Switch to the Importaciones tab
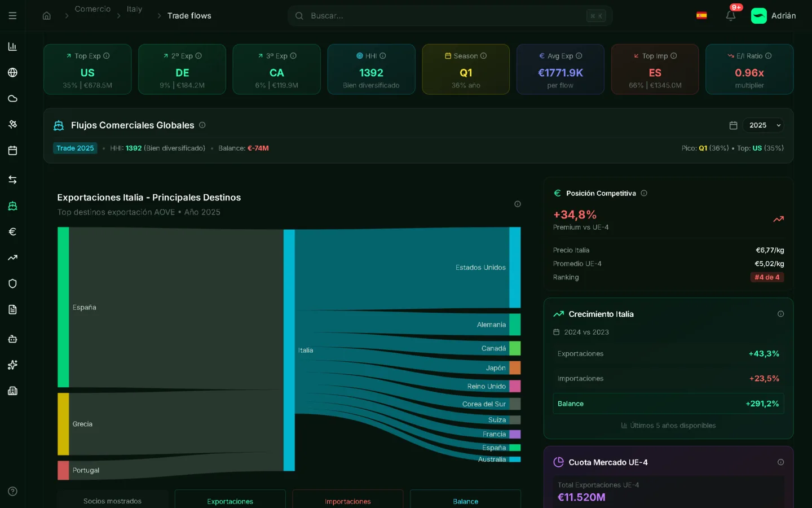The height and width of the screenshot is (508, 812). [347, 501]
